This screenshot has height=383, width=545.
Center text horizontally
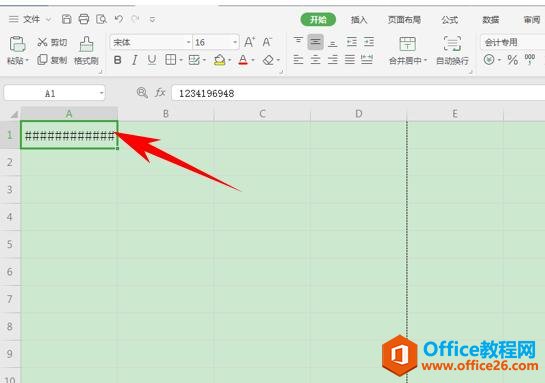315,60
